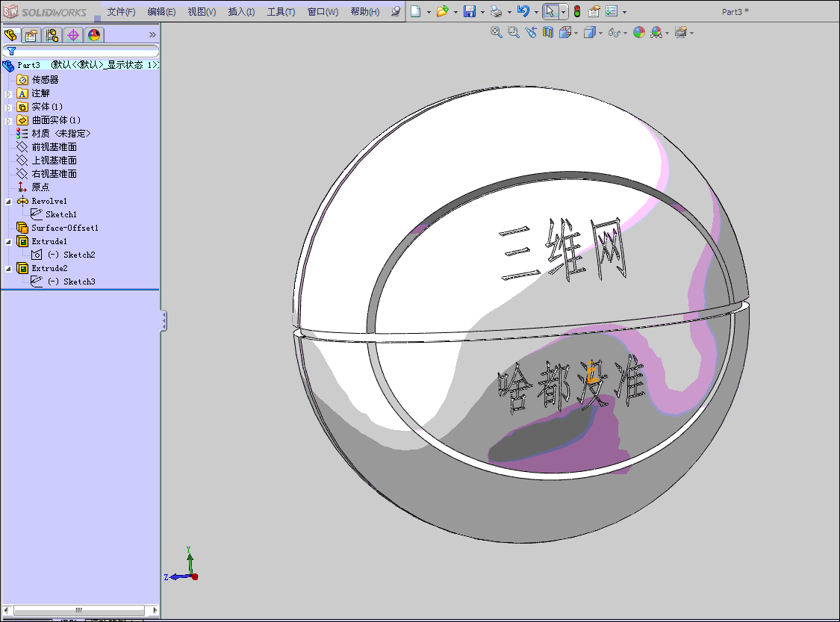Select Sketch3 under Extrude2
Screen dimensions: 840x622
pos(79,282)
